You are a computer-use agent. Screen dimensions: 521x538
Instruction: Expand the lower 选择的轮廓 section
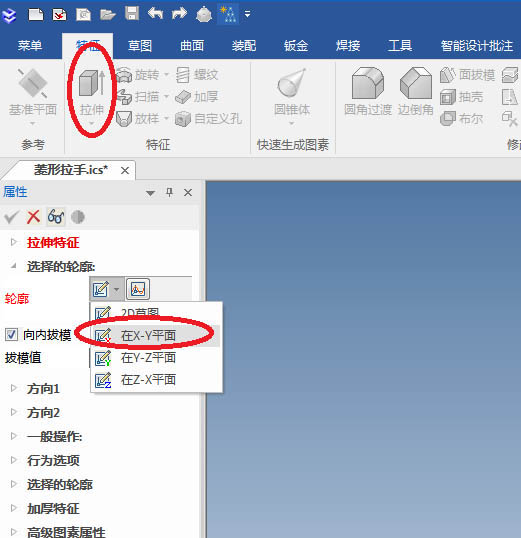tap(13, 484)
